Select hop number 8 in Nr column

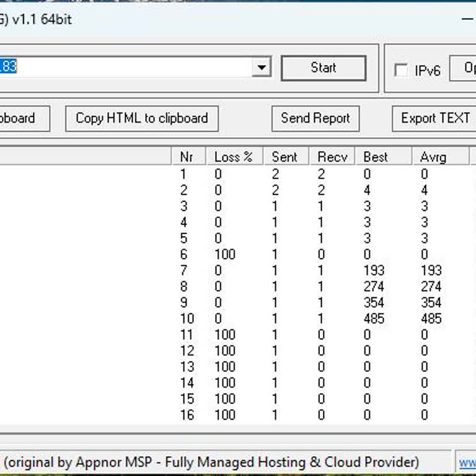click(x=183, y=286)
